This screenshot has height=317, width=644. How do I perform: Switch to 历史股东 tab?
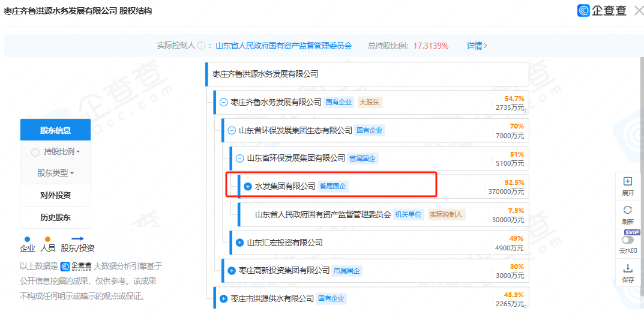[55, 217]
